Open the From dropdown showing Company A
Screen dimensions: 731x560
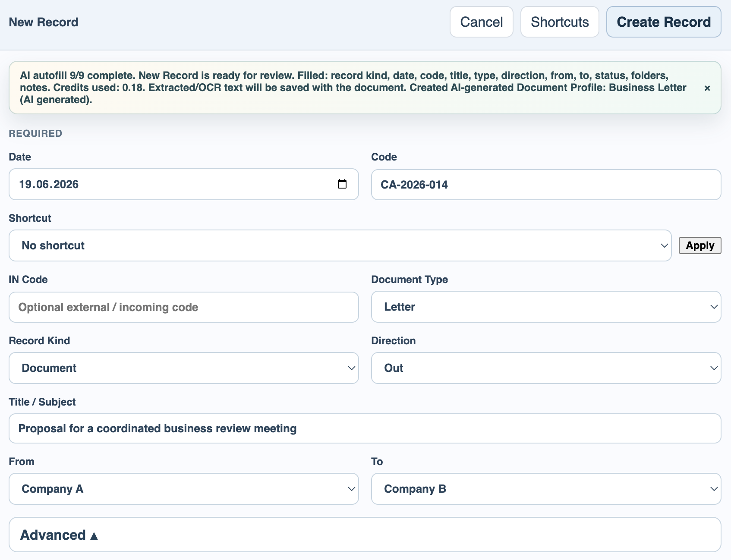[184, 489]
